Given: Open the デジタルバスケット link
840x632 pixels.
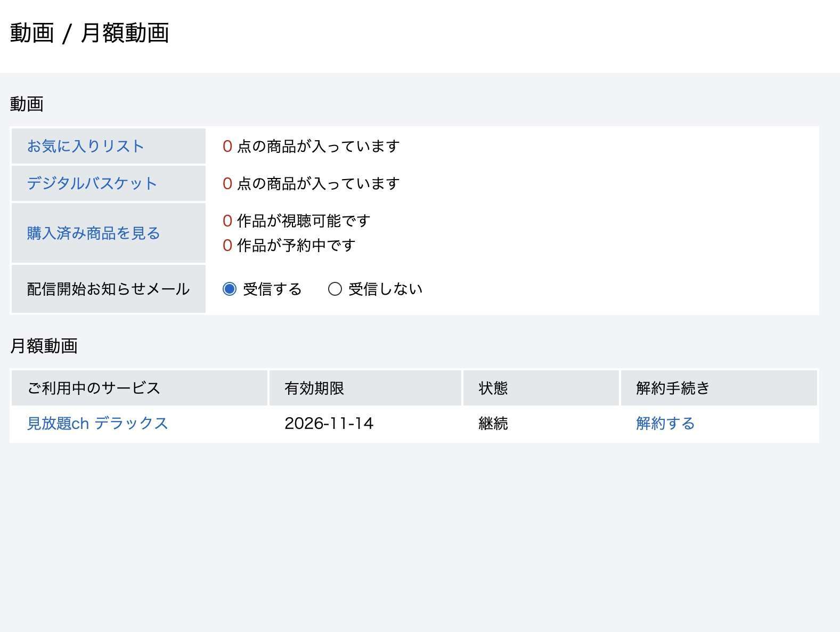Looking at the screenshot, I should (x=92, y=183).
